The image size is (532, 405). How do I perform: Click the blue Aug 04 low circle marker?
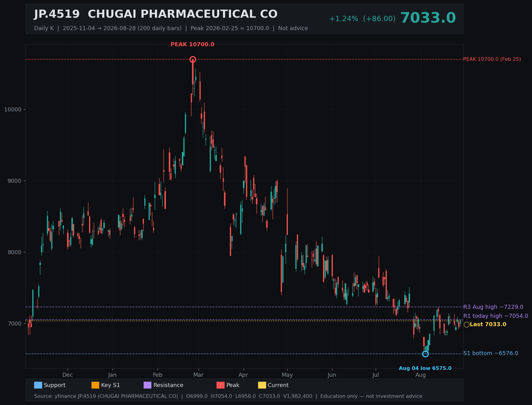(x=425, y=354)
